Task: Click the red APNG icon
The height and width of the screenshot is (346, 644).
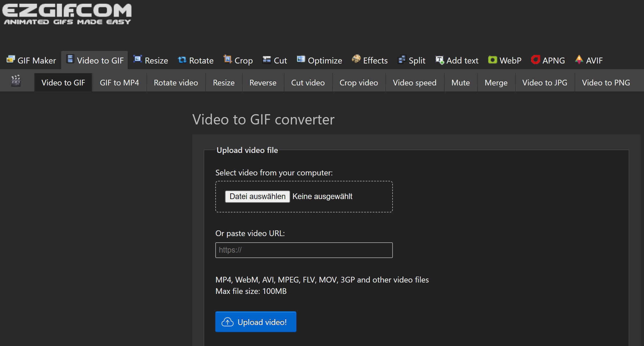Action: click(x=535, y=60)
